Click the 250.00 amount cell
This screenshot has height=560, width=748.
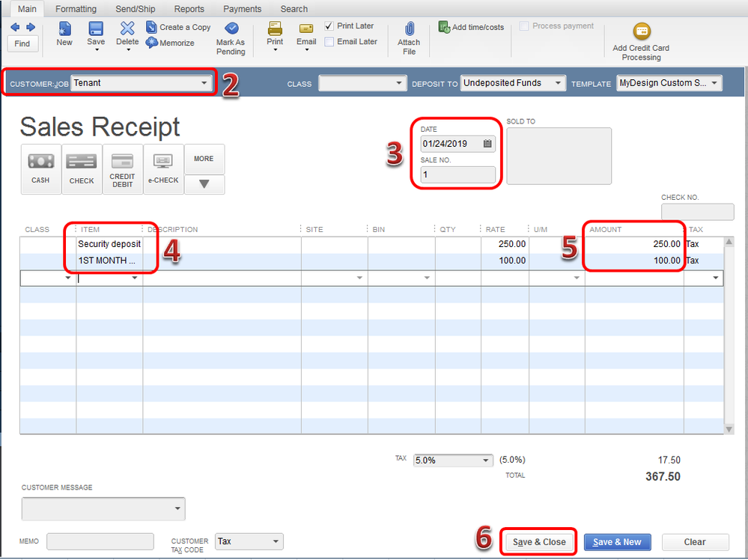coord(634,244)
